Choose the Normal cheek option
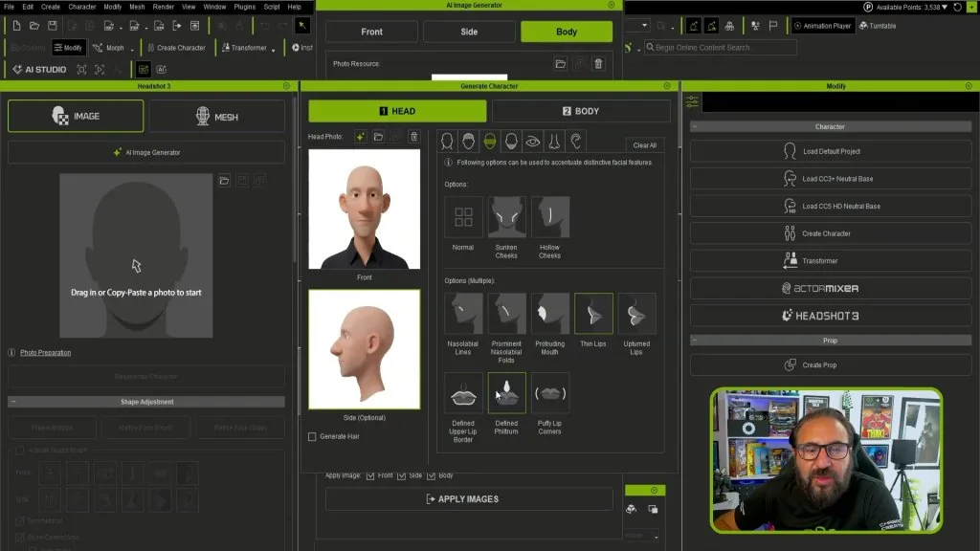Image resolution: width=980 pixels, height=551 pixels. (x=463, y=217)
